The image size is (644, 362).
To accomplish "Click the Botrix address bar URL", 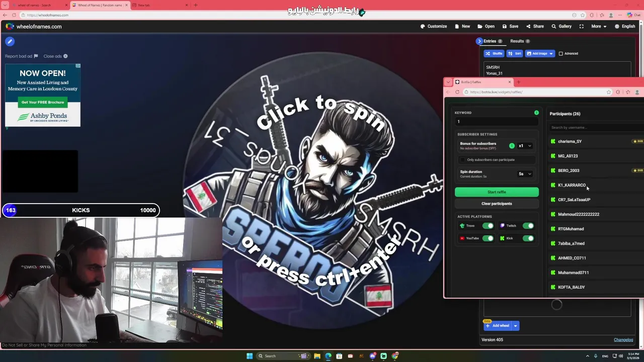I will 496,92.
